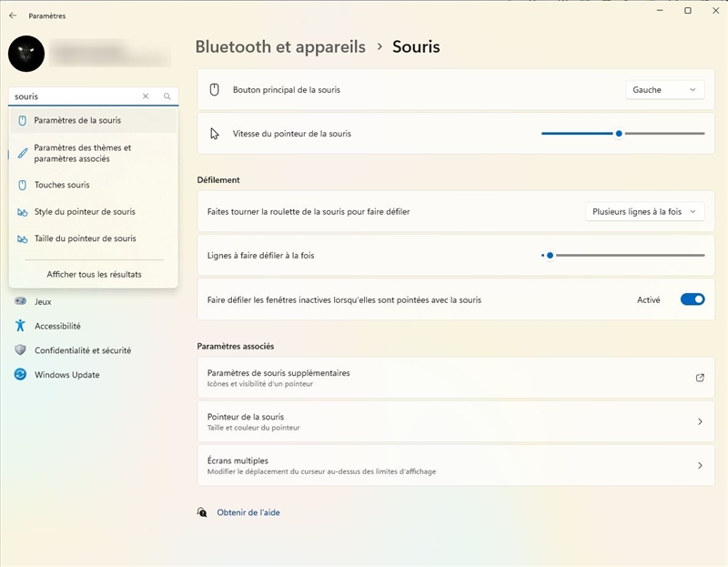Image resolution: width=728 pixels, height=567 pixels.
Task: Expand Écrans multiples settings
Action: tap(699, 465)
